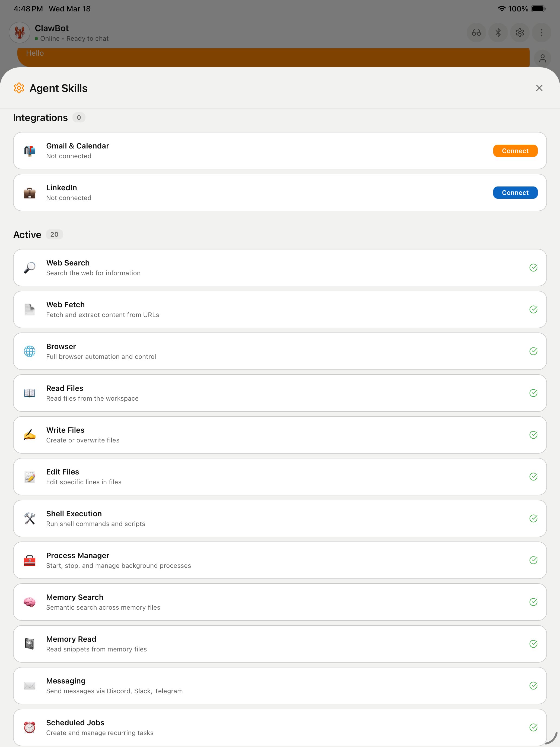The height and width of the screenshot is (747, 560).
Task: Connect the LinkedIn integration
Action: pyautogui.click(x=515, y=193)
